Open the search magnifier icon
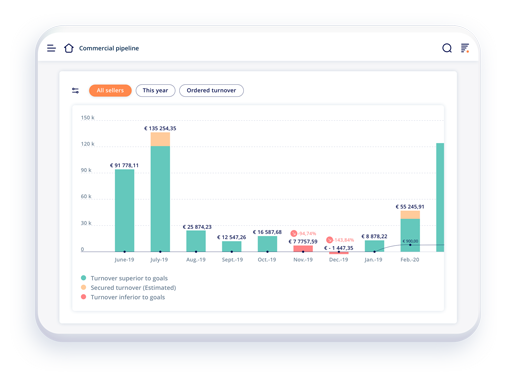 [447, 48]
